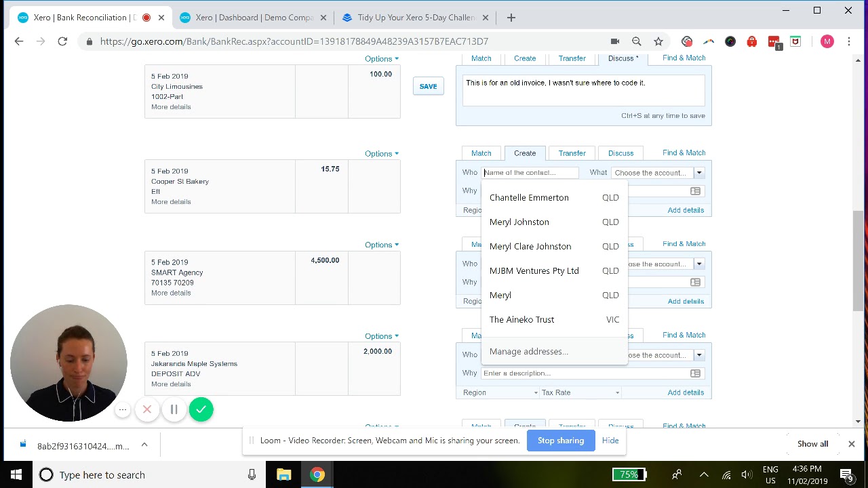
Task: Open More details for SMART Agency
Action: pyautogui.click(x=171, y=293)
